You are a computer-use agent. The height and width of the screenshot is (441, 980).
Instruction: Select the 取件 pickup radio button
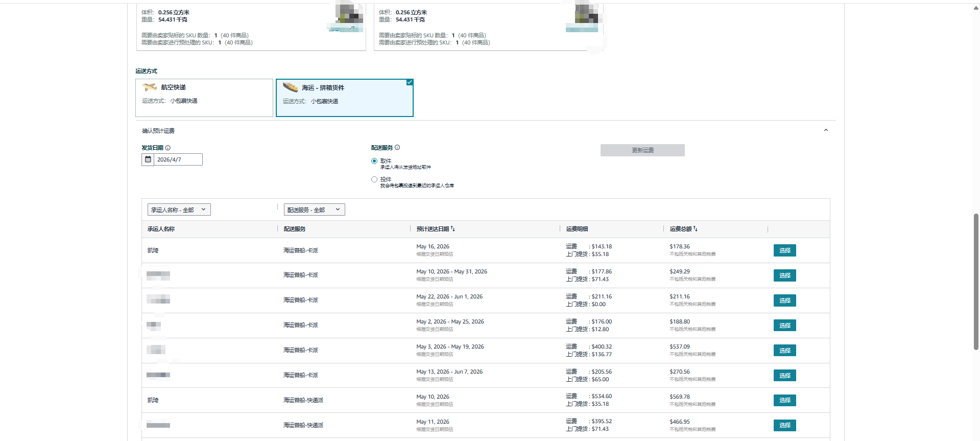click(x=374, y=161)
